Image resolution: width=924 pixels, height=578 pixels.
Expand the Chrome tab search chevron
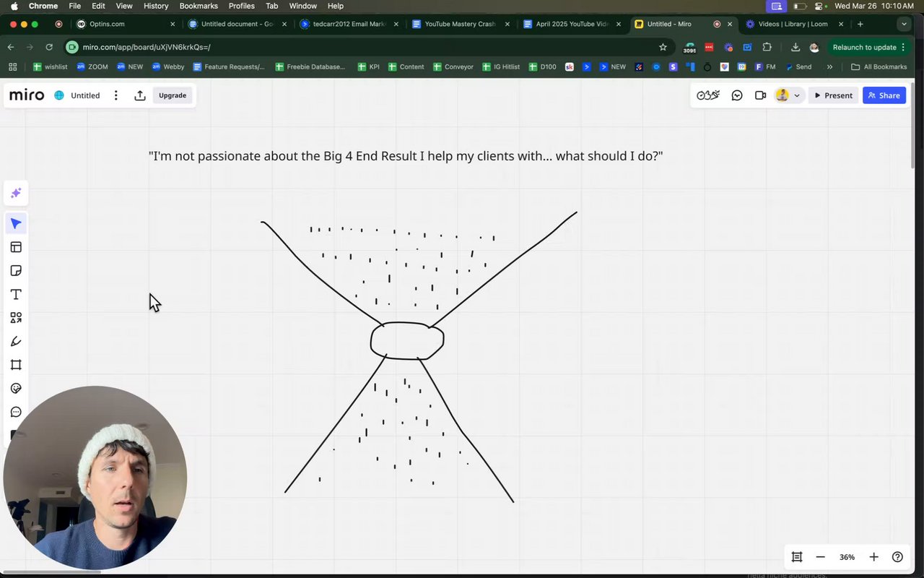click(x=904, y=24)
